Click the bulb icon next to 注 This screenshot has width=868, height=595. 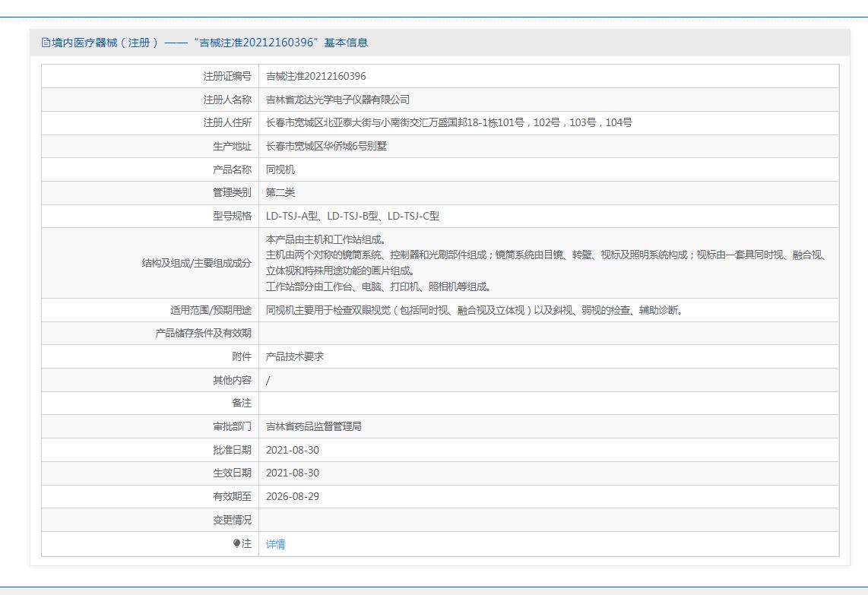click(236, 543)
